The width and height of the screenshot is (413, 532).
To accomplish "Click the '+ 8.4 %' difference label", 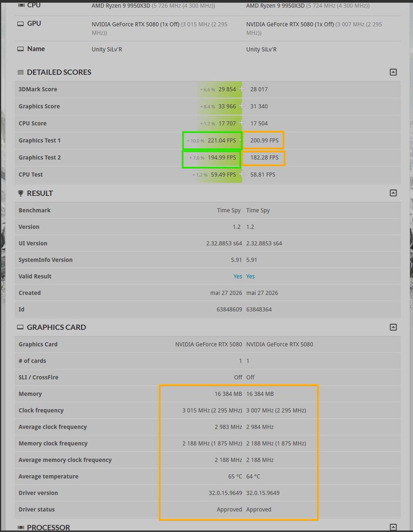I will (208, 106).
